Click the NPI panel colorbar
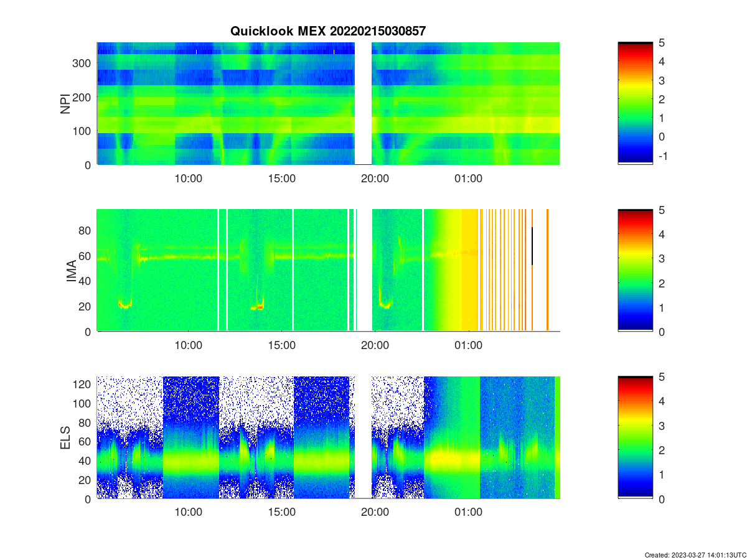This screenshot has width=747, height=560. point(636,103)
